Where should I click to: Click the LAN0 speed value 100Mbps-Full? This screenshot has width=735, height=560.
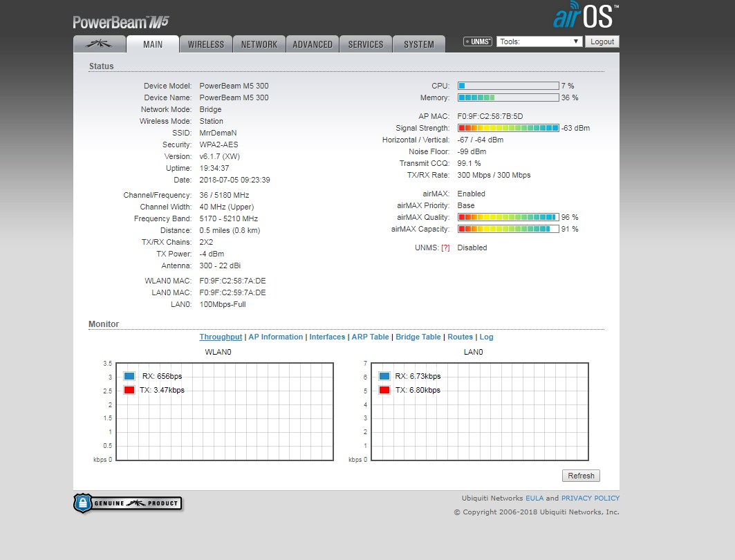223,304
